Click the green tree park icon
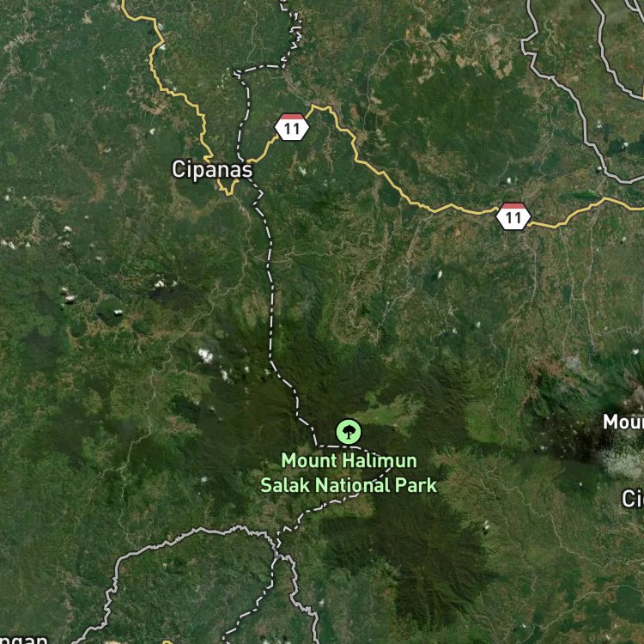 point(349,432)
